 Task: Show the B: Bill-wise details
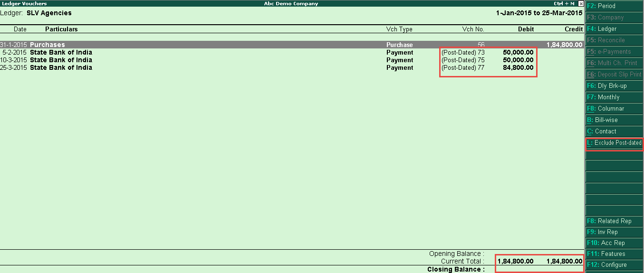coord(615,120)
